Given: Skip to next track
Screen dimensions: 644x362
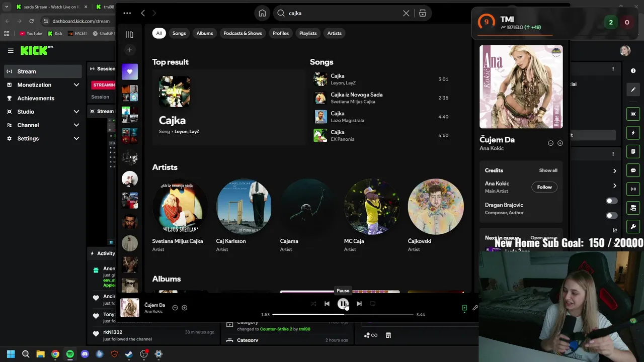Looking at the screenshot, I should click(x=359, y=304).
